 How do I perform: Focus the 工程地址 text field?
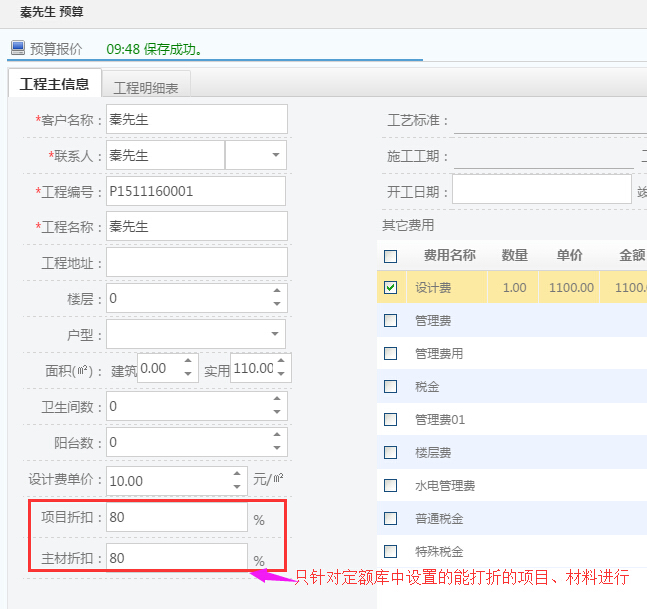(196, 262)
